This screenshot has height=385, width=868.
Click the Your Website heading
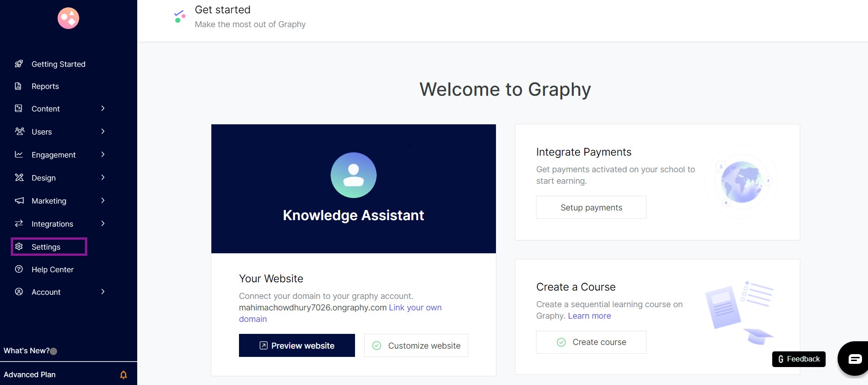click(271, 279)
